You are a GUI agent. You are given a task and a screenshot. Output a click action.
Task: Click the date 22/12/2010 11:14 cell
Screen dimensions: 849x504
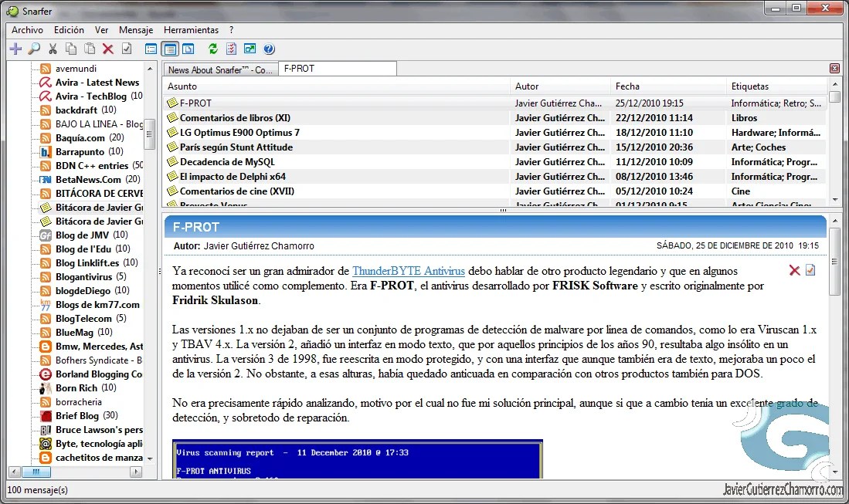coord(654,117)
